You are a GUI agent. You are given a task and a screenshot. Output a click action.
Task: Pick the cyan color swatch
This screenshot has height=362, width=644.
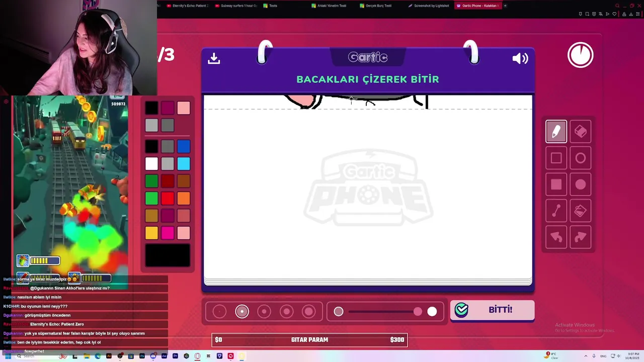click(184, 163)
